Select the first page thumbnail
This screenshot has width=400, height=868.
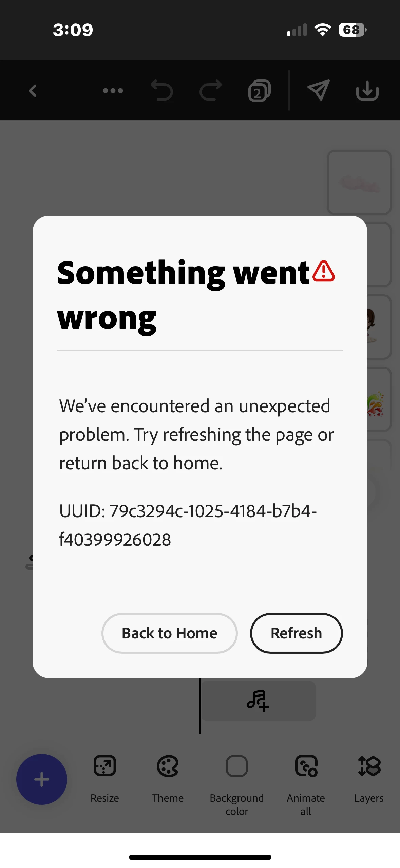pyautogui.click(x=359, y=182)
